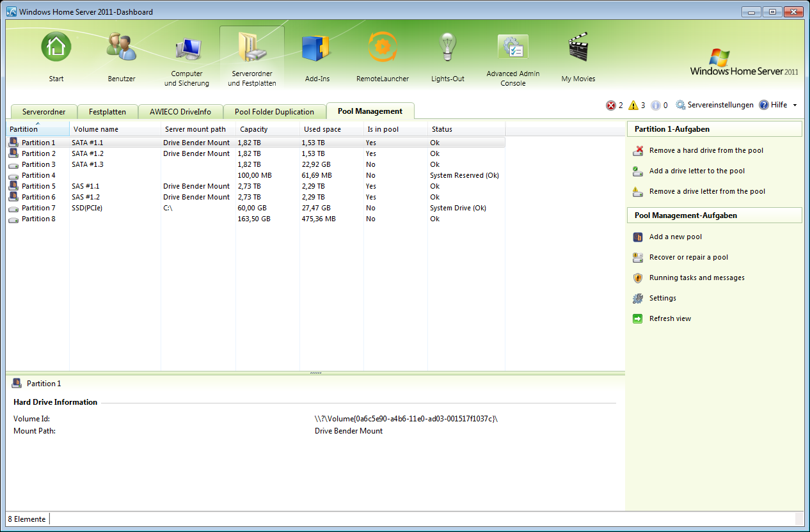Launch the RemoteLauncher section
Screen dimensions: 810x532
(x=383, y=47)
